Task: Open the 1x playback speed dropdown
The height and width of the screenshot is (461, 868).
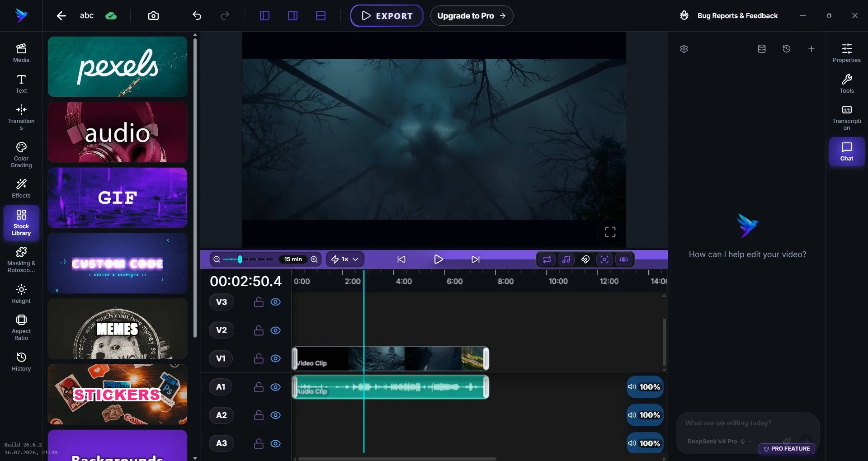Action: (345, 259)
